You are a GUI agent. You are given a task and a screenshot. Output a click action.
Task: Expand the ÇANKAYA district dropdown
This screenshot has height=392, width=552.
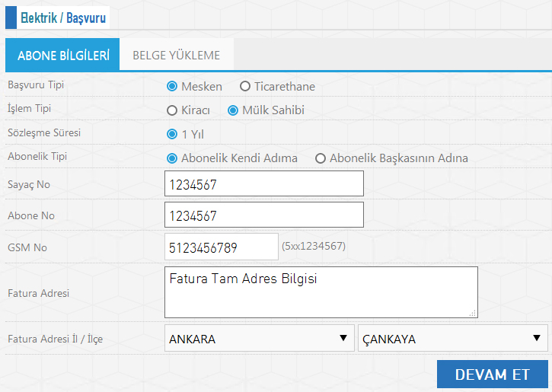click(453, 338)
